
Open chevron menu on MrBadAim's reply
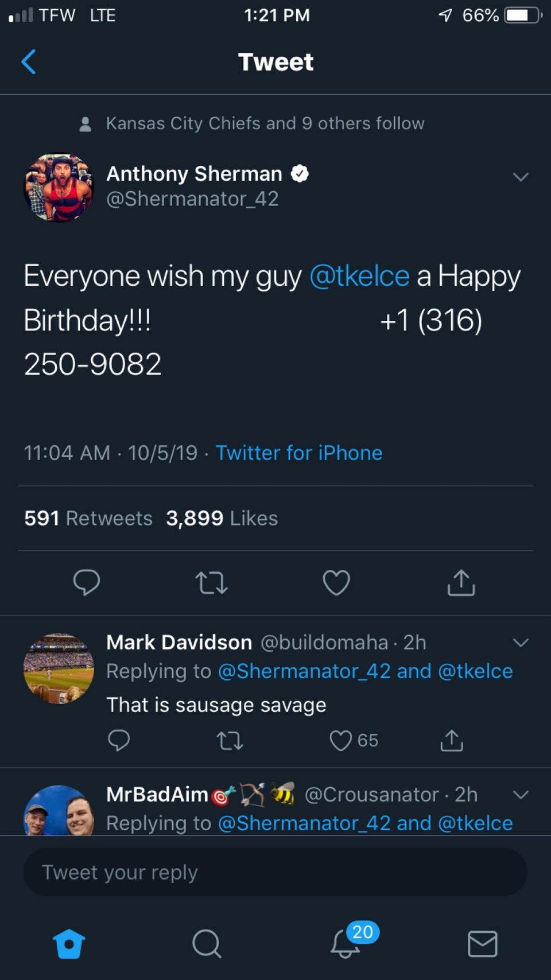[521, 795]
